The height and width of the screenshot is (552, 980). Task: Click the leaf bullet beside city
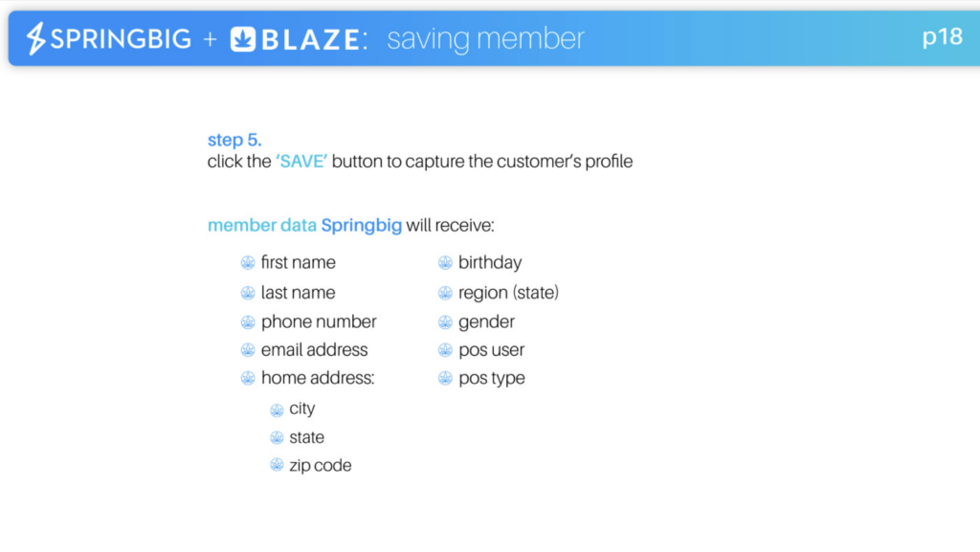click(x=277, y=409)
